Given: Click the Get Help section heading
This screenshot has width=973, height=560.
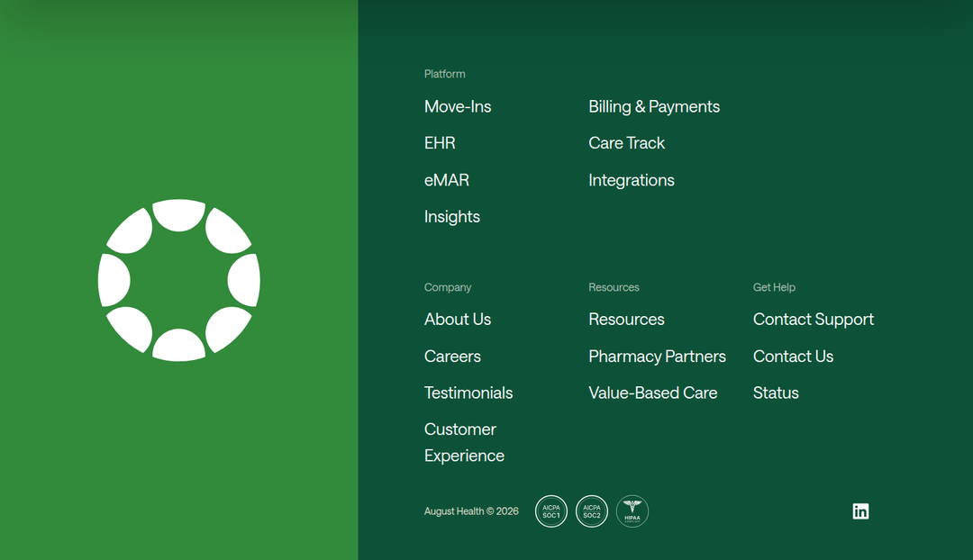Looking at the screenshot, I should 774,287.
